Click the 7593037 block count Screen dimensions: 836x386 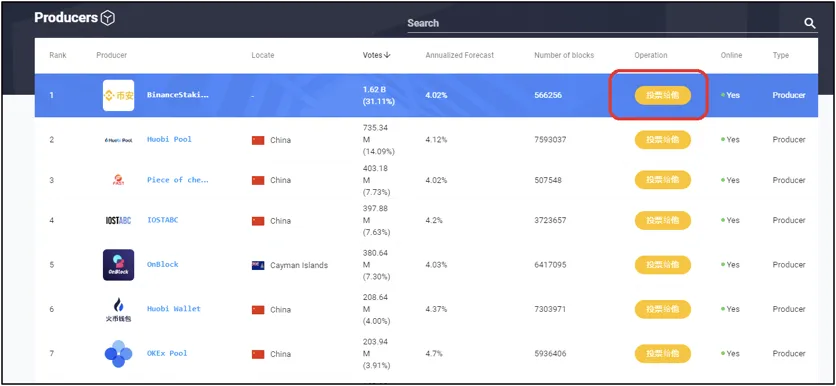(x=550, y=140)
